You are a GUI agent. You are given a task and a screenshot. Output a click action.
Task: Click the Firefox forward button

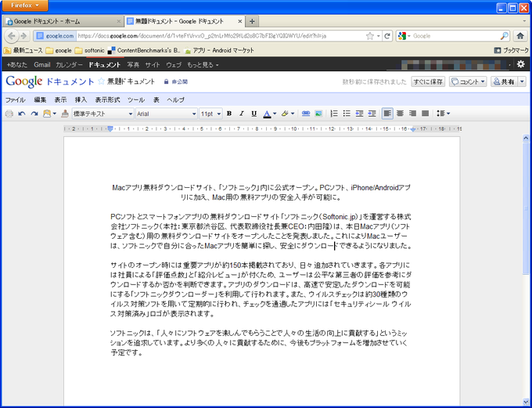point(23,36)
